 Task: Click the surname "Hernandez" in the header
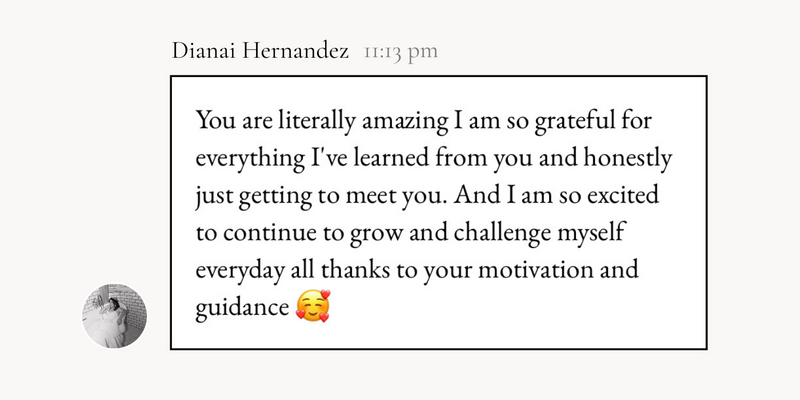[295, 51]
